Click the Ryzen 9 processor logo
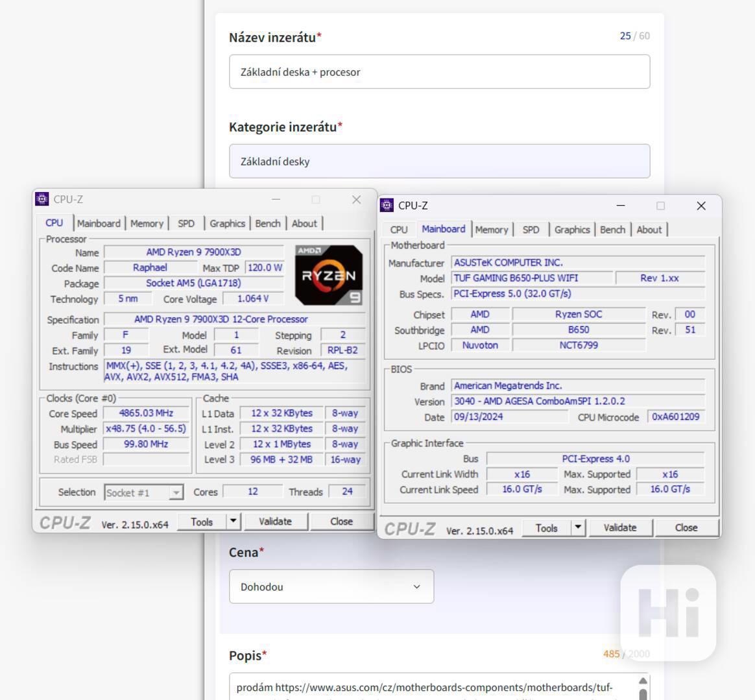The width and height of the screenshot is (755, 700). coord(329,275)
